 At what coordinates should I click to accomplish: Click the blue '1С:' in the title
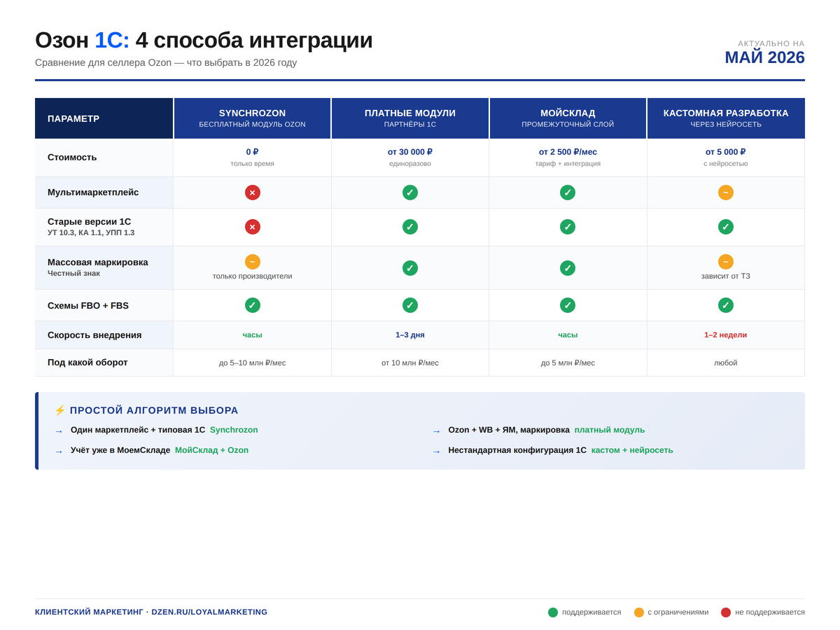pyautogui.click(x=112, y=40)
